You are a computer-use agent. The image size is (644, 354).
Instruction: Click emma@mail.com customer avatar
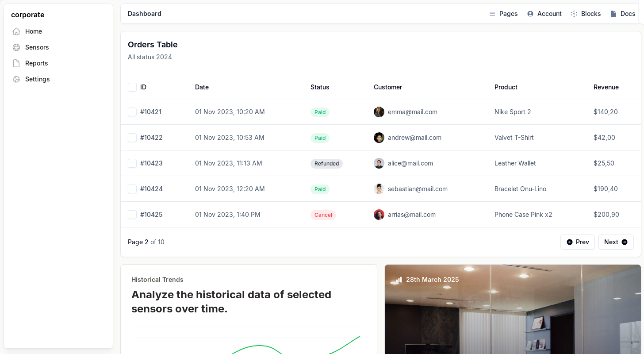(x=379, y=112)
